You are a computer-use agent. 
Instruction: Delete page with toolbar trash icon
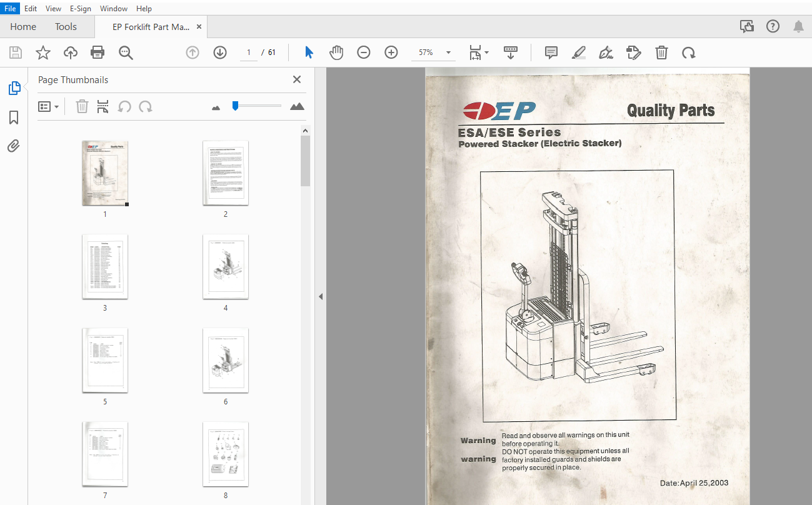(x=662, y=52)
